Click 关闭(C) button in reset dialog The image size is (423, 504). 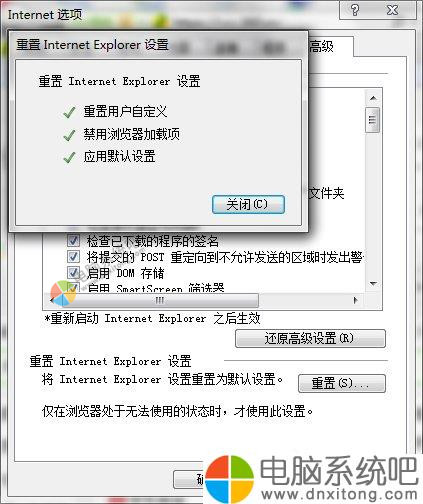tap(248, 204)
